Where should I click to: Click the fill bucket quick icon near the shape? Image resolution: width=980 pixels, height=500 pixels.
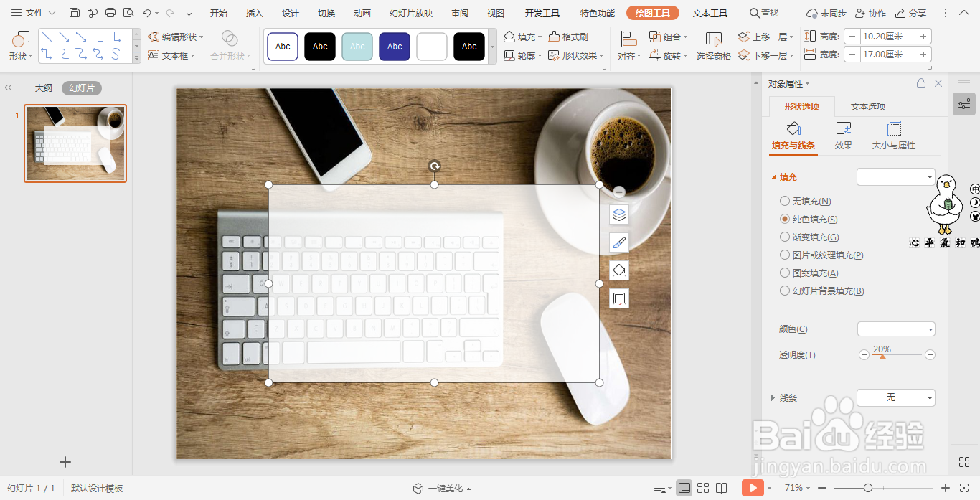[x=618, y=270]
